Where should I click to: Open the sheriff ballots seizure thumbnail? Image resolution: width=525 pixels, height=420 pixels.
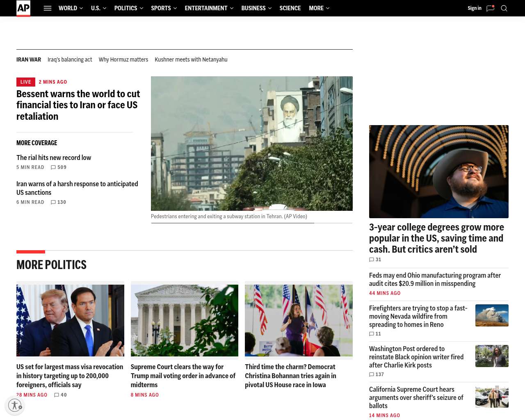[492, 397]
